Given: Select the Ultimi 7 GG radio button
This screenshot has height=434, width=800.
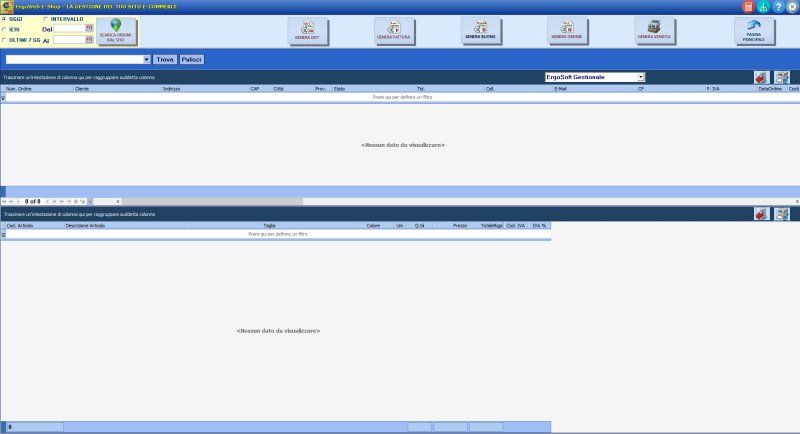Looking at the screenshot, I should click(4, 40).
